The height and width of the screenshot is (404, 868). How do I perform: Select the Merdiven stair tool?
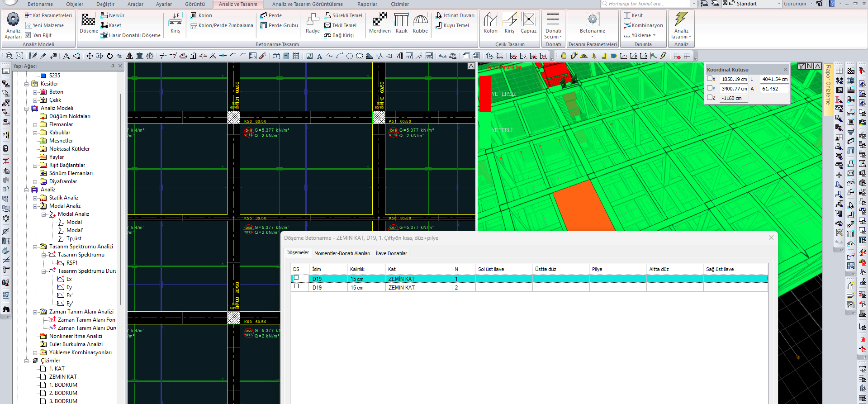[x=380, y=23]
